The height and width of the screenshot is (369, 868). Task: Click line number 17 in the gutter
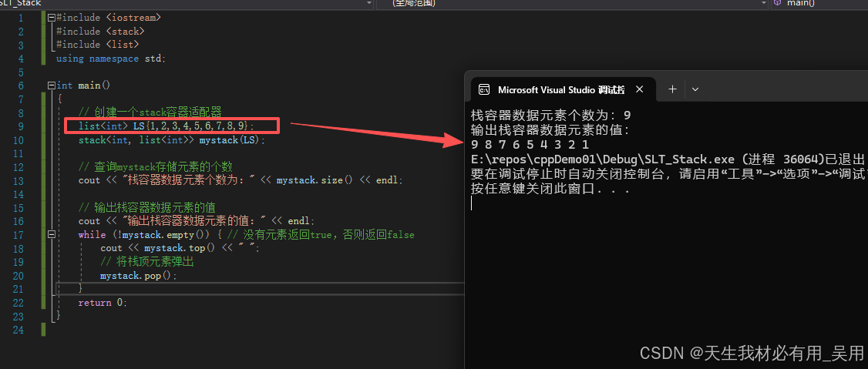point(18,234)
